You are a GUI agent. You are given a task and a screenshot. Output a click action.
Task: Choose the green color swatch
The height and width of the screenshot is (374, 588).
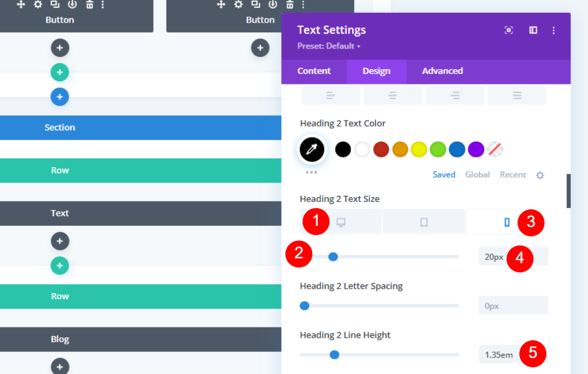438,149
